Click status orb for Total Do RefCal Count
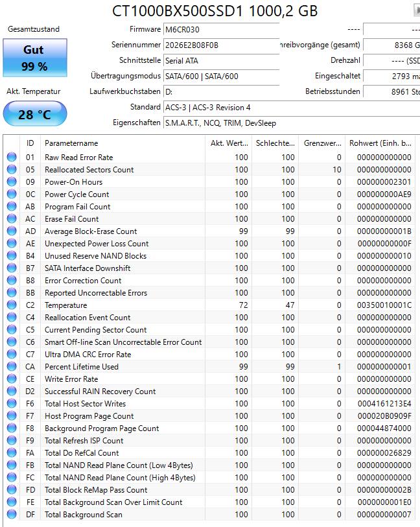The image size is (420, 527). click(x=12, y=452)
